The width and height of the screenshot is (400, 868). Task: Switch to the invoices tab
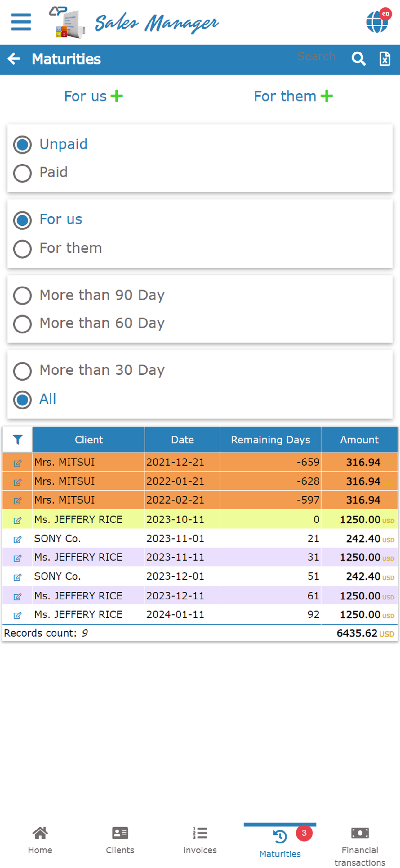(x=200, y=840)
